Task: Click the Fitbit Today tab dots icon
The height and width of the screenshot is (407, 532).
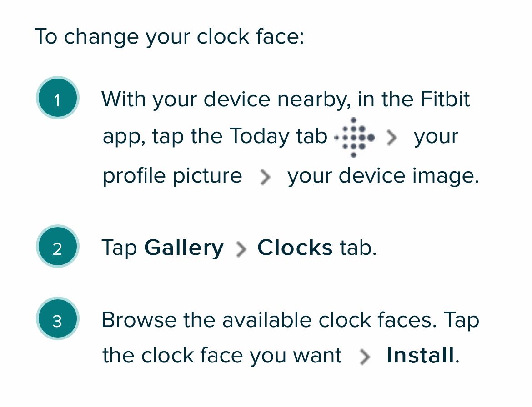Action: (x=355, y=137)
